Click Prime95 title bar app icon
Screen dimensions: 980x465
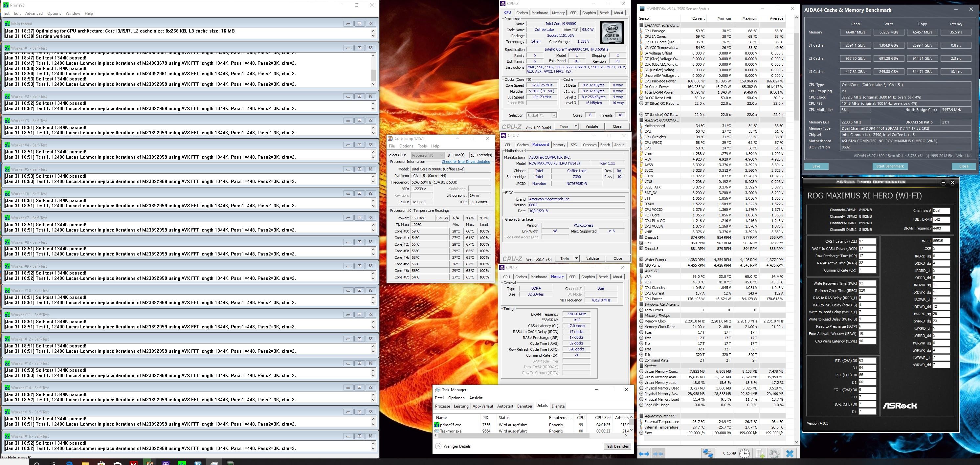tap(6, 5)
